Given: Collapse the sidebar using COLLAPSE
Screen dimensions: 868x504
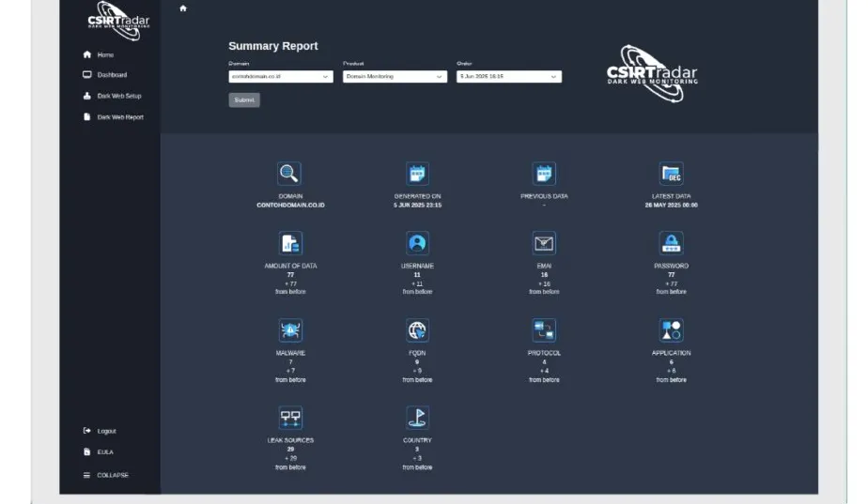Looking at the screenshot, I should pos(112,475).
